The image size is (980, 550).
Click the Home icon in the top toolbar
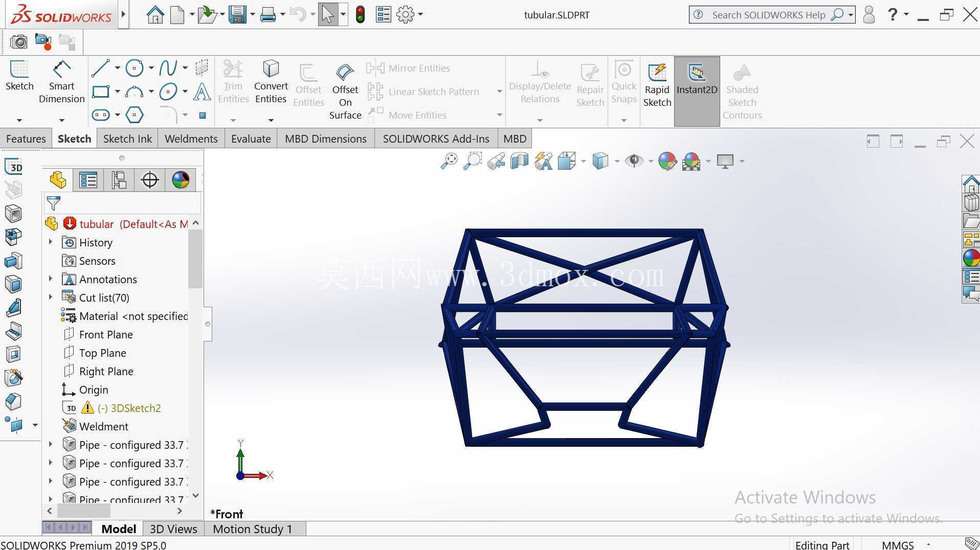pyautogui.click(x=155, y=14)
